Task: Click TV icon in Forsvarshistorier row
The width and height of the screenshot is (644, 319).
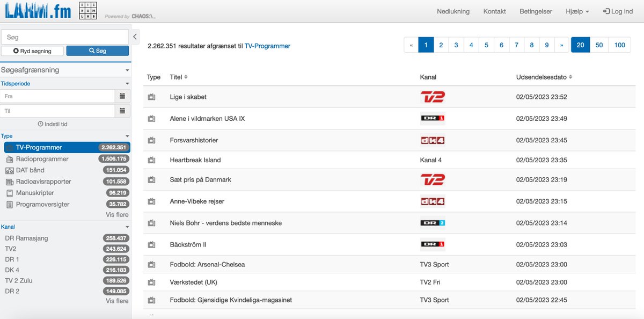Action: point(151,141)
